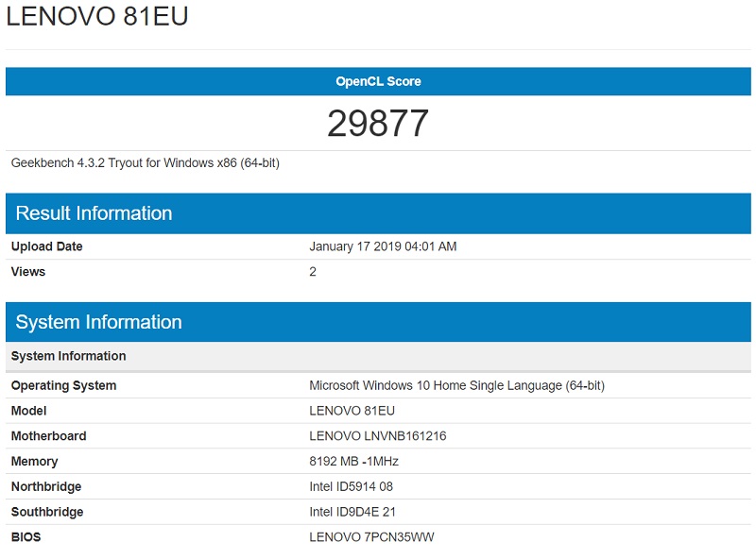This screenshot has width=756, height=559.
Task: Click the Southbridge label
Action: (47, 512)
